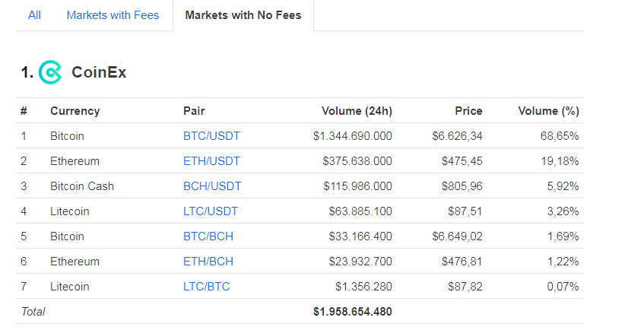Click the BTC/BCH pair link
This screenshot has height=330, width=644.
pyautogui.click(x=208, y=236)
